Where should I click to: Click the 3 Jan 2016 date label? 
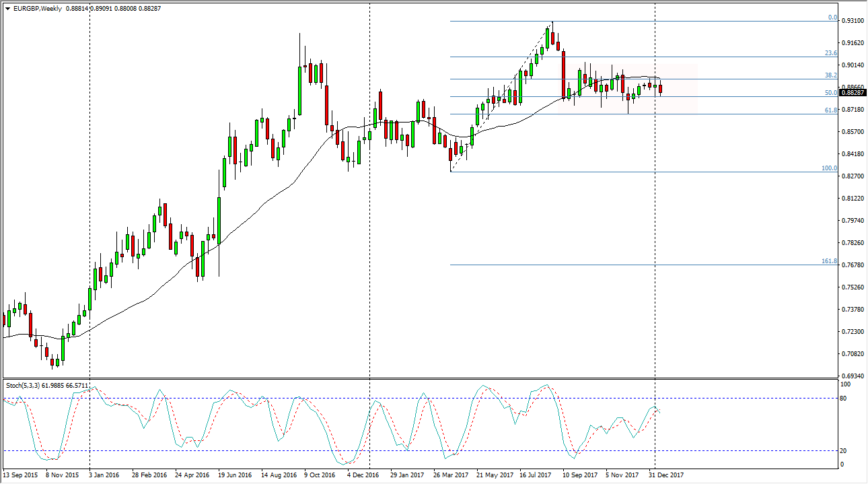click(x=104, y=475)
